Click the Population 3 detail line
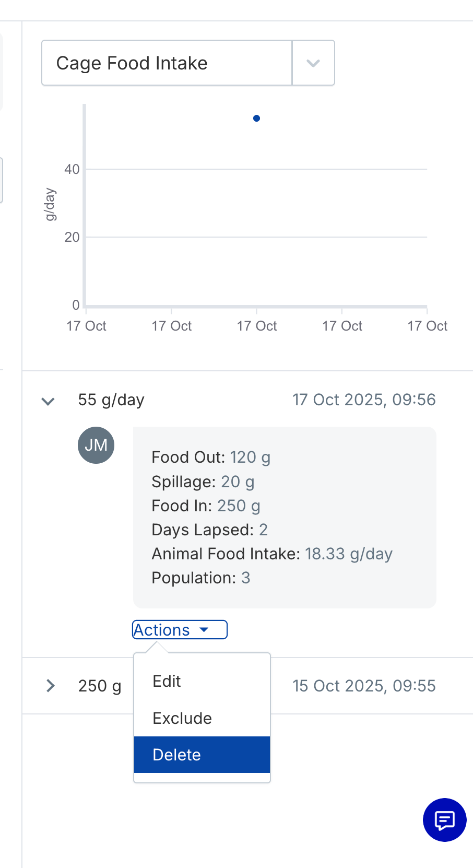 pos(201,578)
